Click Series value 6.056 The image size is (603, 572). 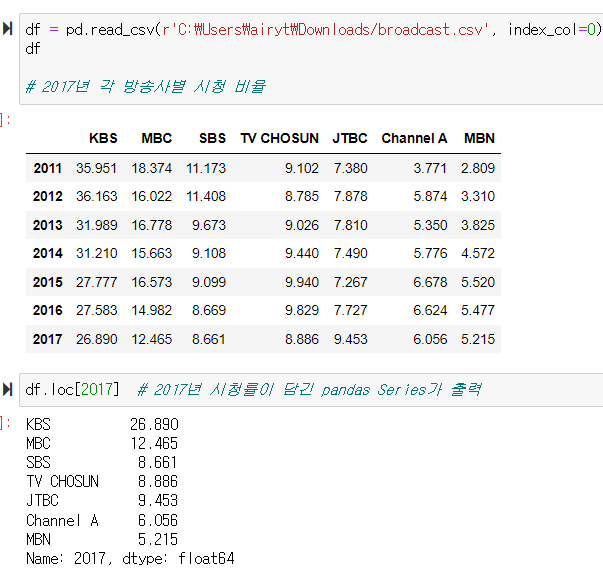tap(158, 520)
